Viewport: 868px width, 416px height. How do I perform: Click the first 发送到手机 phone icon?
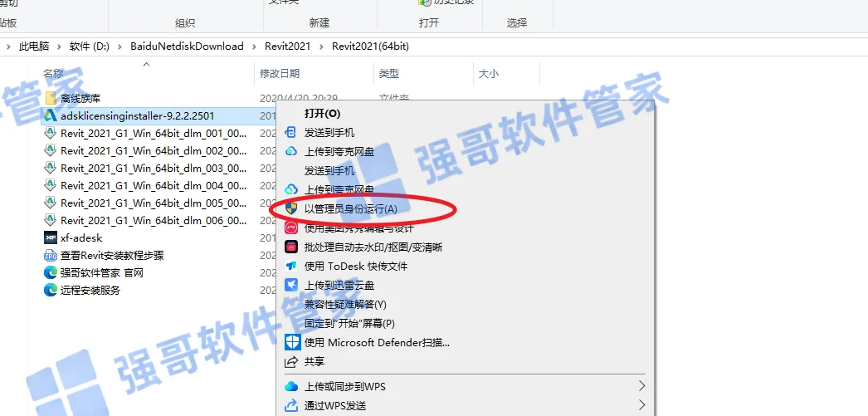291,133
